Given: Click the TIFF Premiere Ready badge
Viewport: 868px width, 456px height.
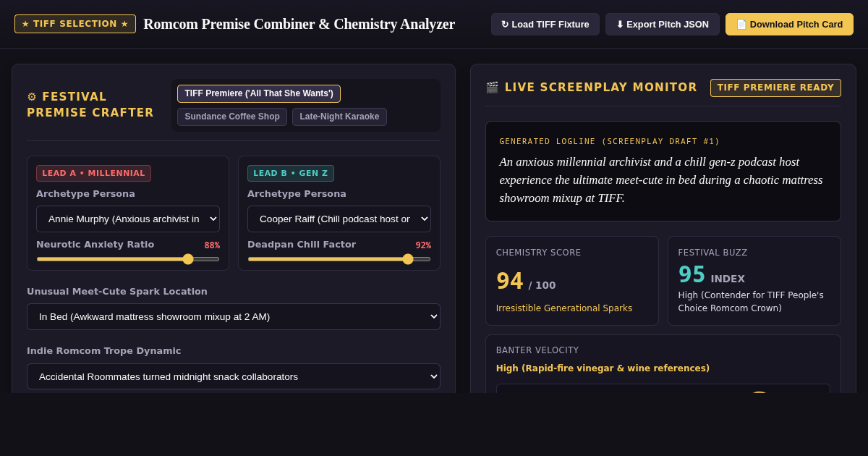Looking at the screenshot, I should click(x=775, y=88).
